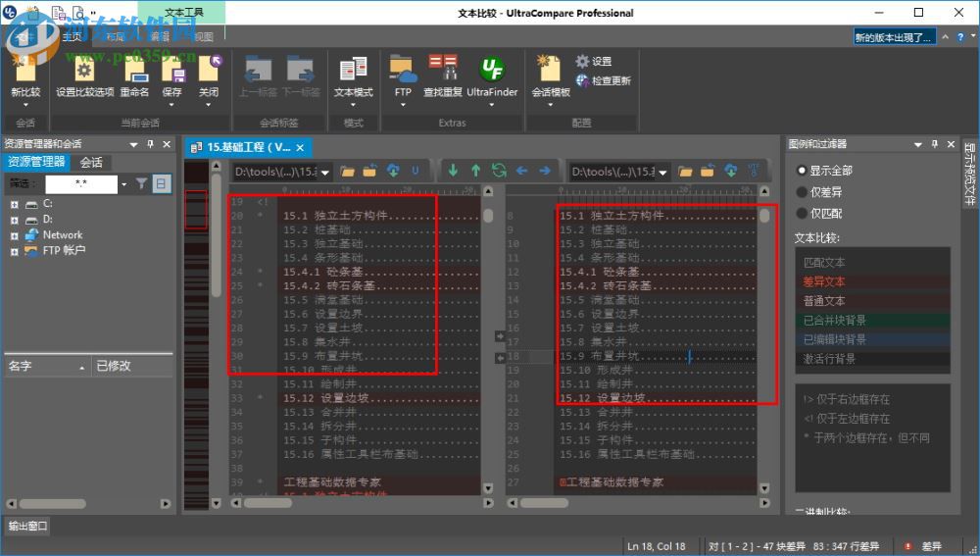
Task: Click the right pane cloud download icon
Action: 731,171
